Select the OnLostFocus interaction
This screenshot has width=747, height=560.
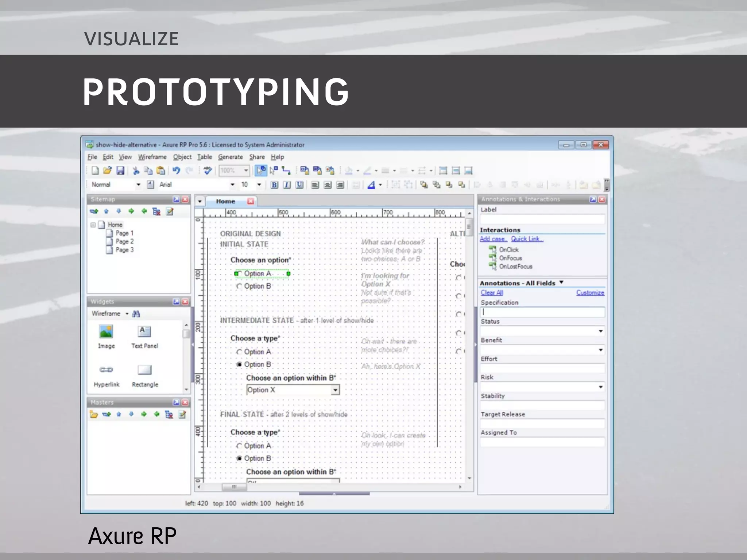pyautogui.click(x=516, y=267)
